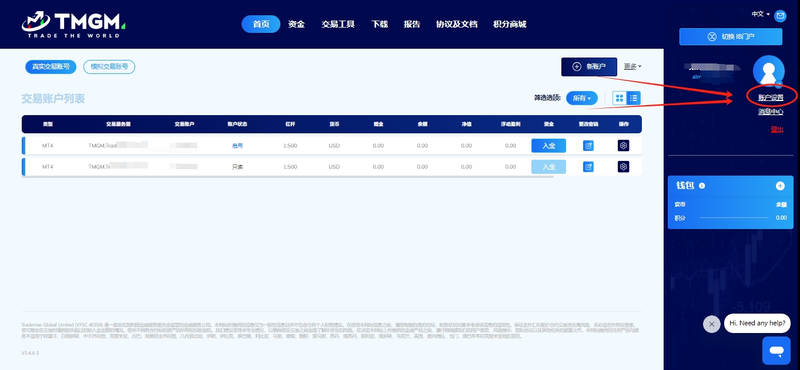800x370 pixels.
Task: Click change password icon in second MT4 row
Action: point(588,166)
